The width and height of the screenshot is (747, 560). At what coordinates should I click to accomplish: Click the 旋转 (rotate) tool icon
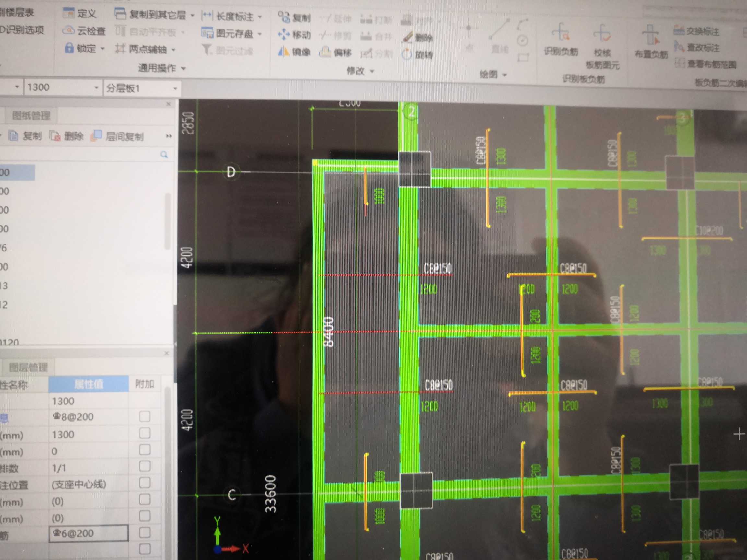[407, 54]
